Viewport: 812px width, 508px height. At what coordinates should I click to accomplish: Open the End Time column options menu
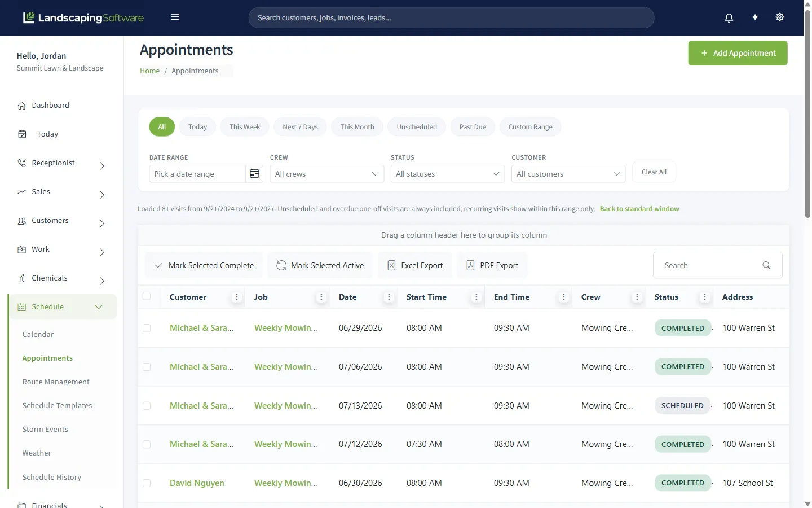563,297
